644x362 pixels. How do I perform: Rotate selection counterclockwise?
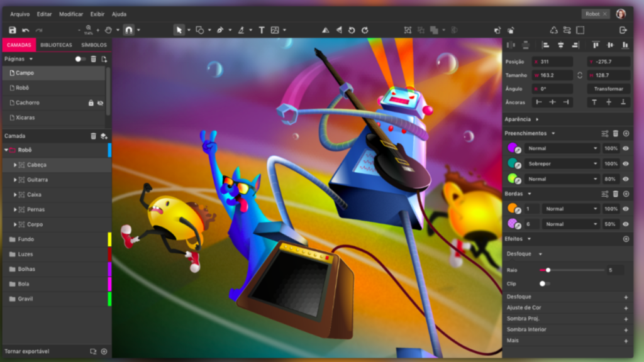point(352,30)
